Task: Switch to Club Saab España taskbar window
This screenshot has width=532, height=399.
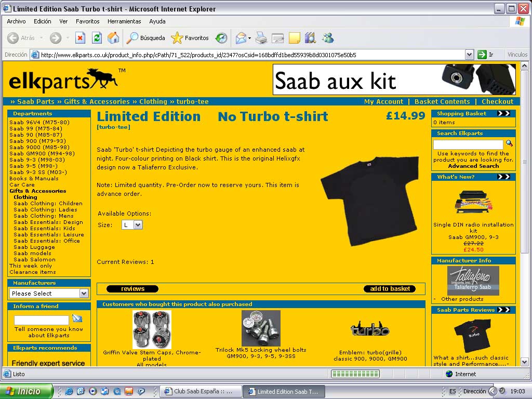Action: (x=201, y=391)
